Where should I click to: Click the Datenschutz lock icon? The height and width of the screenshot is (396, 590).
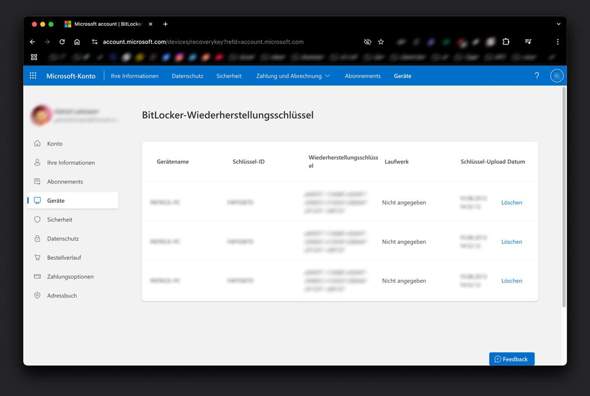[x=37, y=238]
